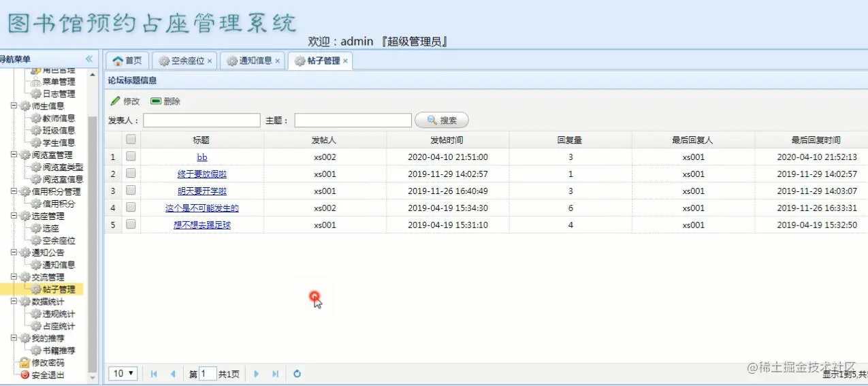Collapse the 我的推荐 tree node

point(14,338)
